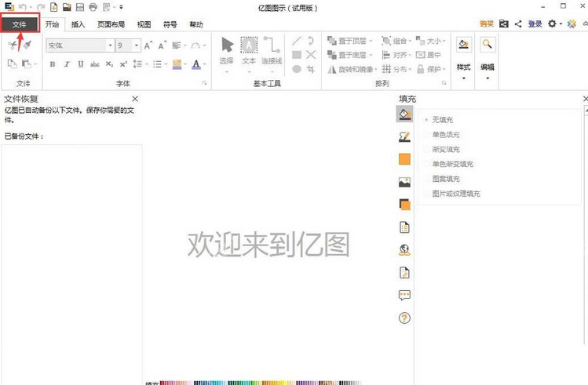Open the 文件 file menu
The image size is (588, 385).
[x=20, y=25]
